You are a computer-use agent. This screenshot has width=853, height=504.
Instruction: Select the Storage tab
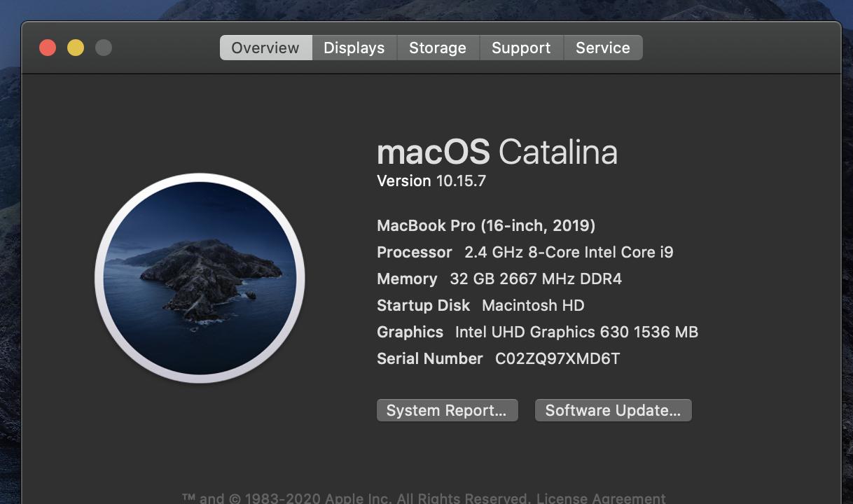coord(437,48)
